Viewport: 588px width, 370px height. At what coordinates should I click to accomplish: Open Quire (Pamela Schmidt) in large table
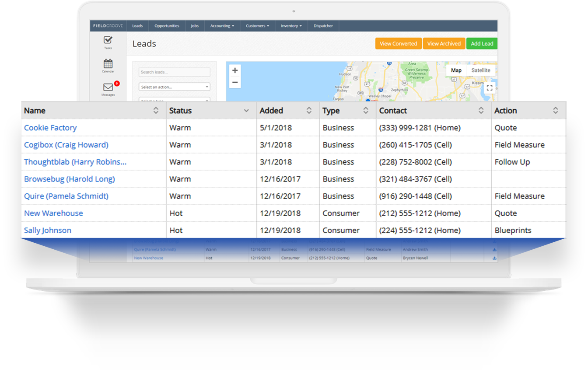[66, 196]
